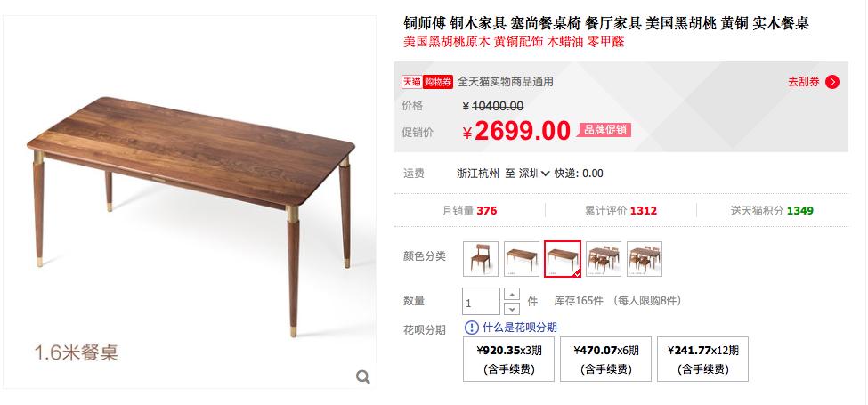Select the ¥241.77x12期 installment plan
The image size is (868, 405).
point(702,359)
